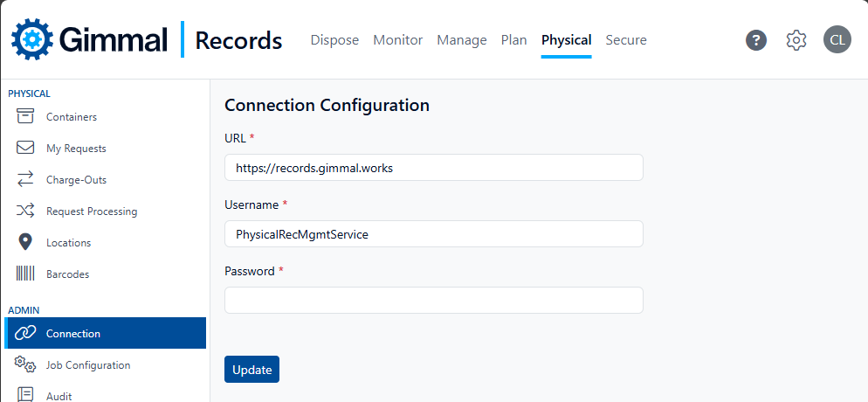Click the Locations pin icon

[x=25, y=242]
